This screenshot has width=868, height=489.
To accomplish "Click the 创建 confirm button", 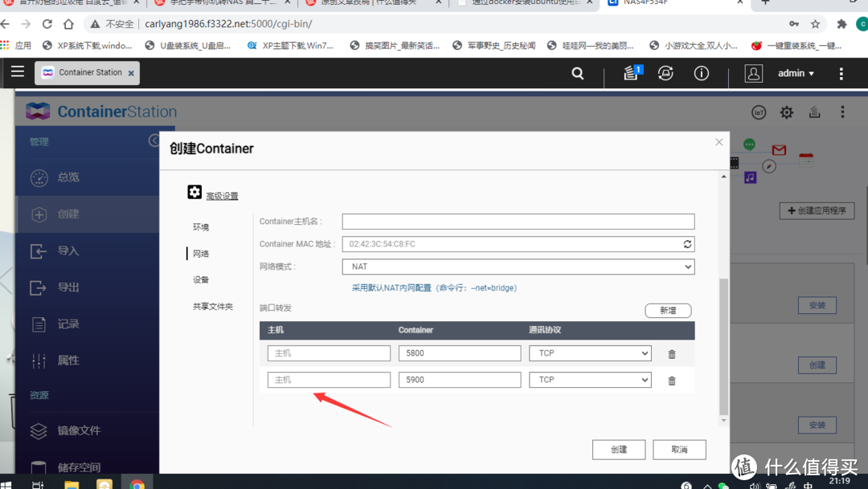I will (x=619, y=450).
